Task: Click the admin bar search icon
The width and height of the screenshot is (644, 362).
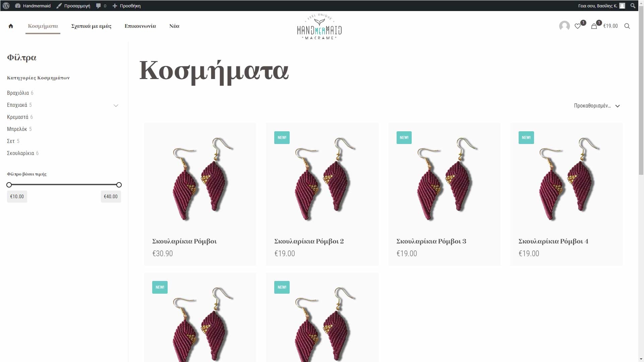Action: click(633, 6)
